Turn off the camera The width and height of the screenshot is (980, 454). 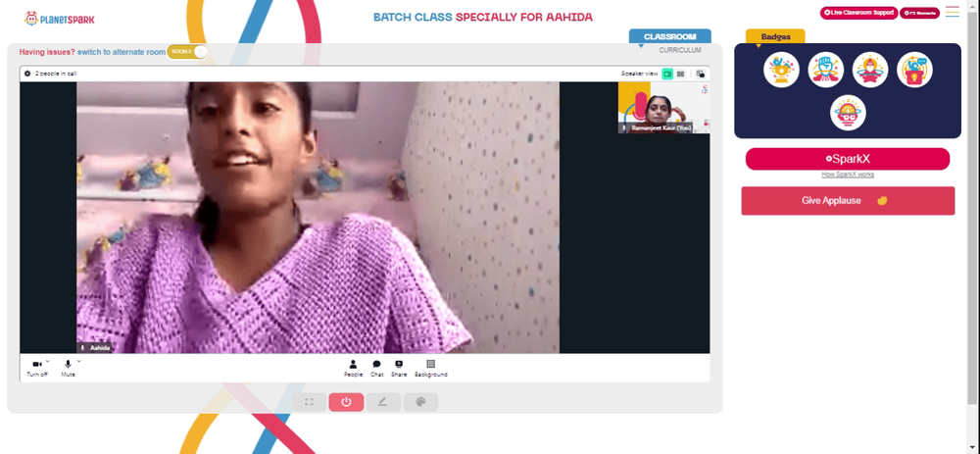click(x=37, y=369)
